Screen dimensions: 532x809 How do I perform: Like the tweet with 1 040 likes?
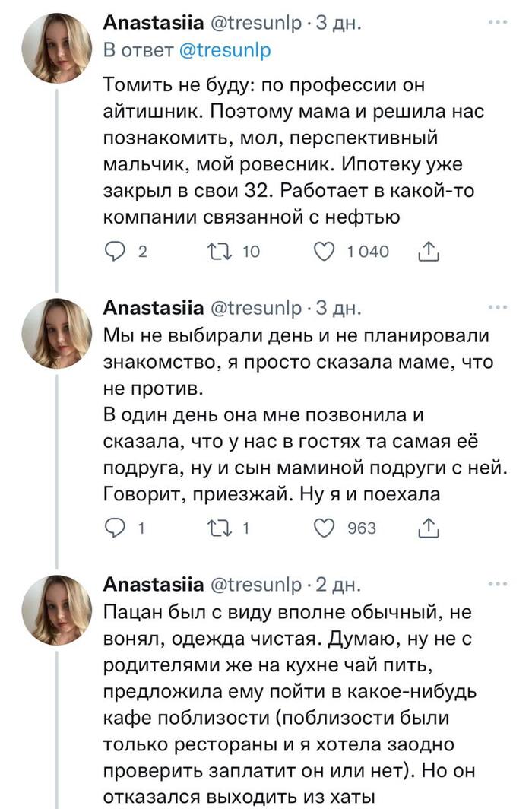pyautogui.click(x=325, y=252)
